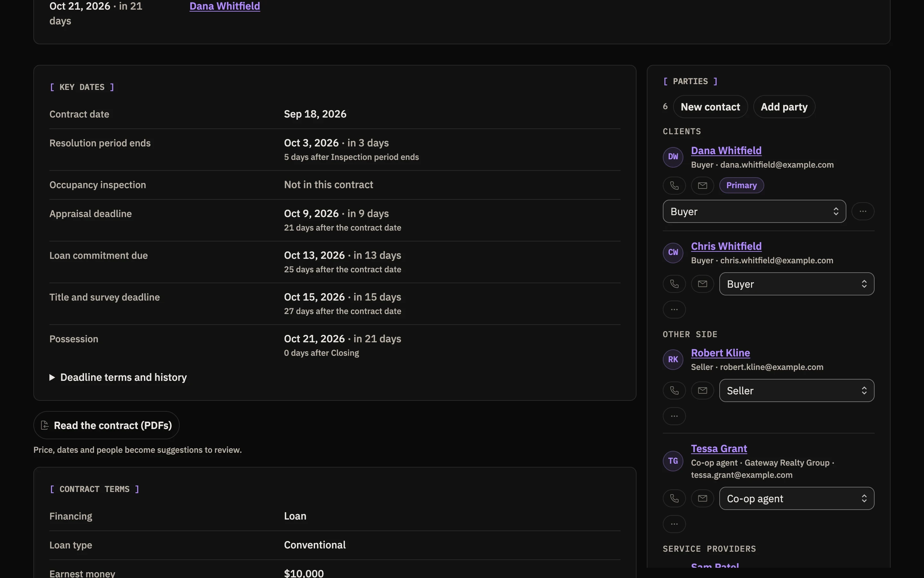Click the CW avatar for Chris Whitfield

click(673, 253)
